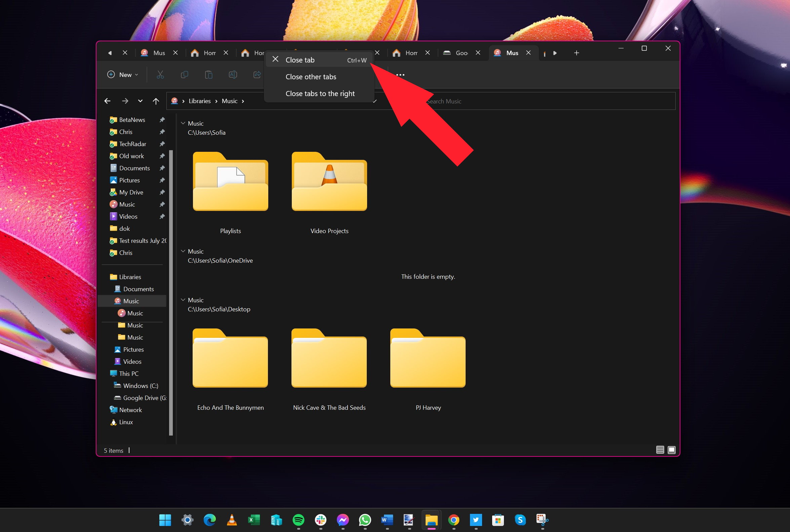Click the new tab button in File Explorer
Image resolution: width=790 pixels, height=532 pixels.
tap(576, 53)
